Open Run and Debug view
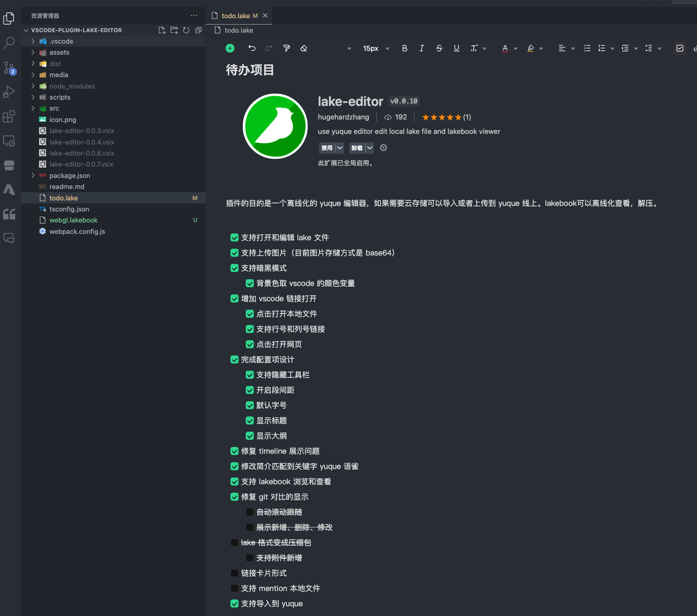The image size is (697, 616). point(9,92)
